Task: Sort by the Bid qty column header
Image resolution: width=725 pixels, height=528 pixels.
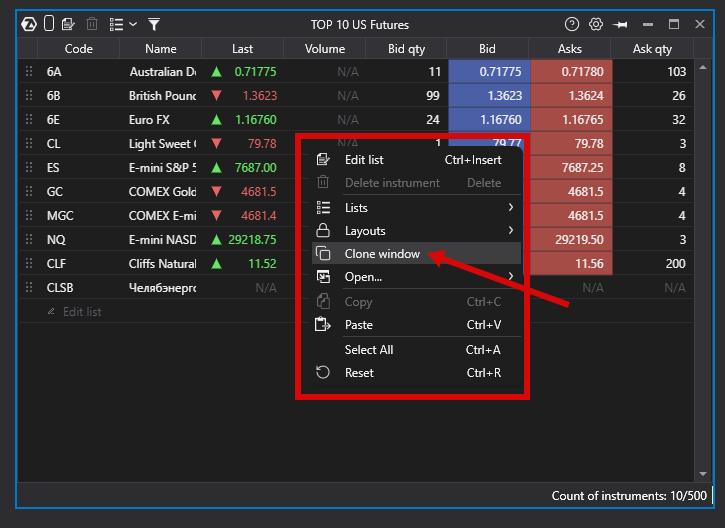Action: pos(406,49)
